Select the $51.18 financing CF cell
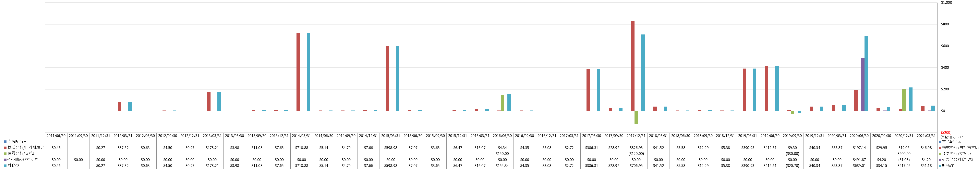The height and width of the screenshot is (169, 980). coord(927,166)
